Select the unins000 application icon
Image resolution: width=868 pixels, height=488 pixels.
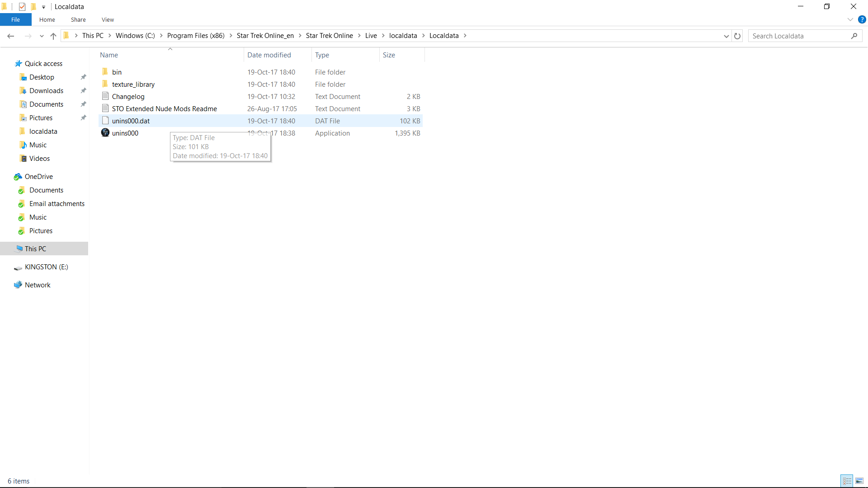[105, 133]
